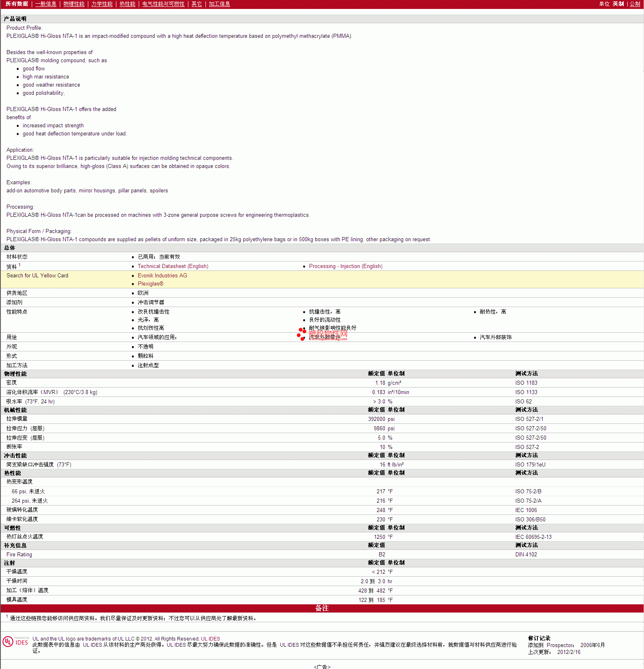Click the MVR value 0.183
Image resolution: width=644 pixels, height=669 pixels.
tap(378, 392)
